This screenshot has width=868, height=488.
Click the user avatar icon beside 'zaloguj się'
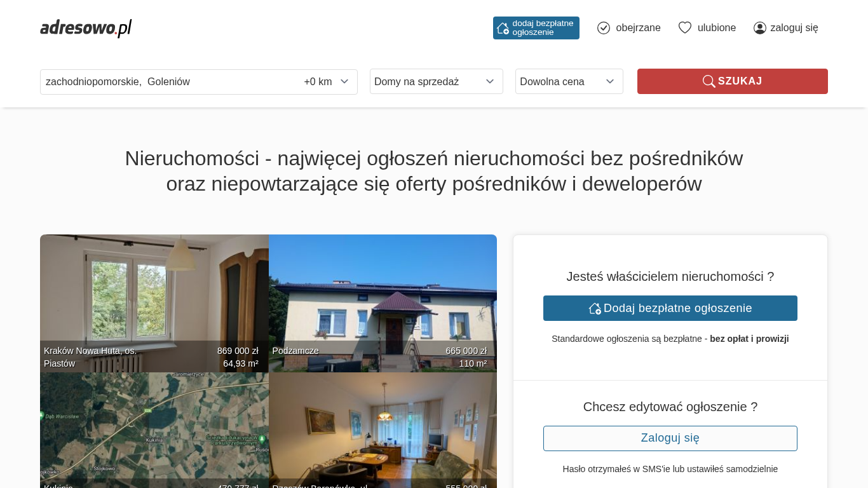point(760,28)
